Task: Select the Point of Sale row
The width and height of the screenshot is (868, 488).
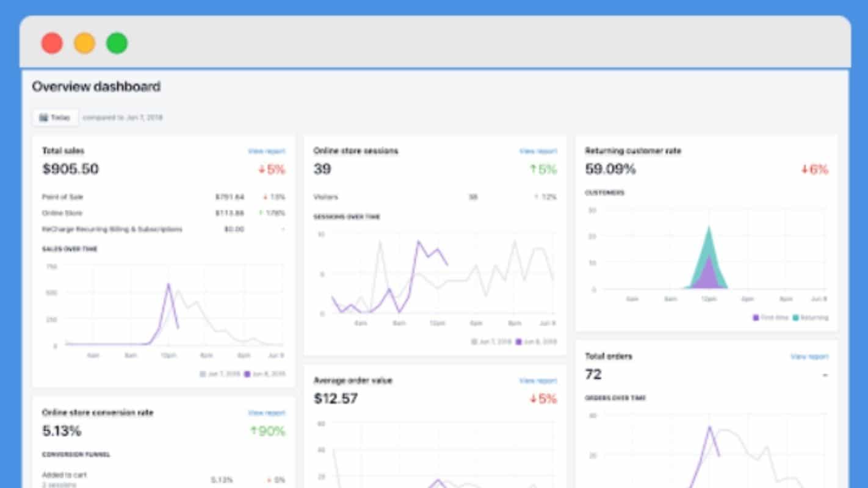Action: [164, 197]
